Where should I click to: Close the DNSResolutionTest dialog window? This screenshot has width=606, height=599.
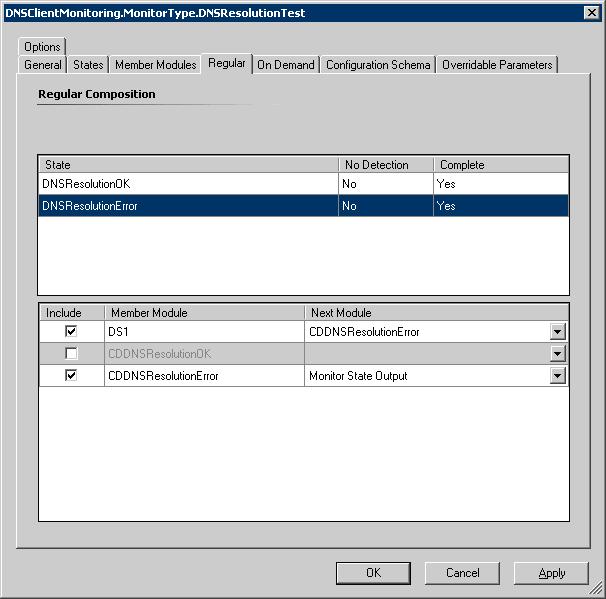[591, 13]
